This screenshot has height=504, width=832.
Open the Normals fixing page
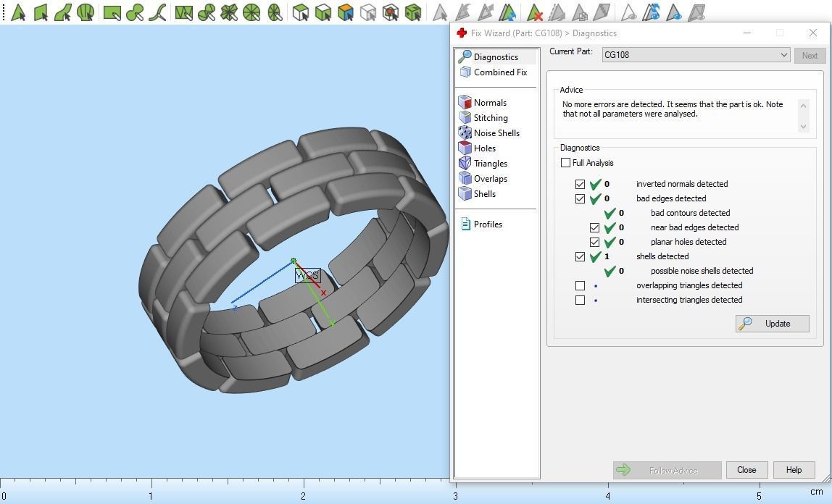coord(483,102)
